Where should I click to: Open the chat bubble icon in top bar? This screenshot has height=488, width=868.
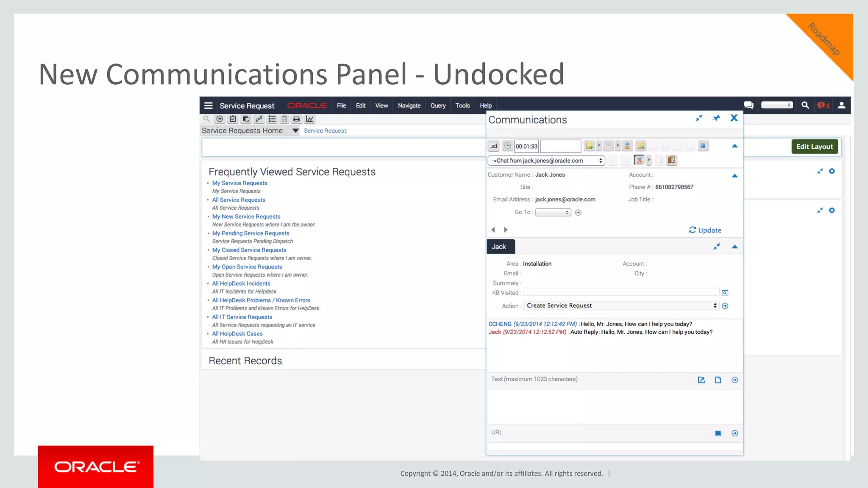coord(748,105)
